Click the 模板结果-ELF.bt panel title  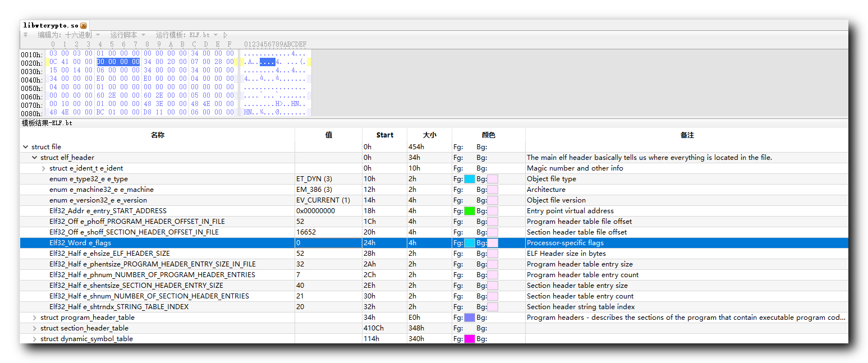(47, 123)
